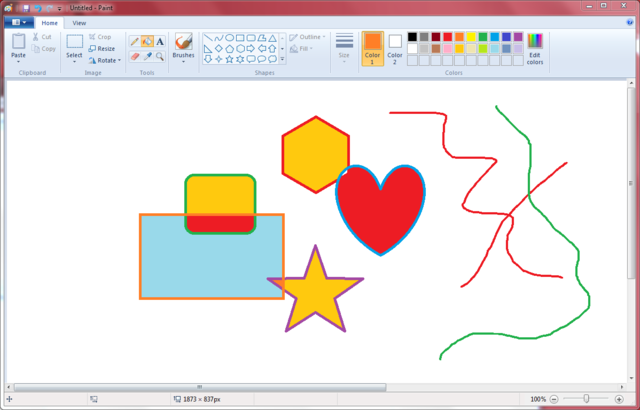
Task: Click the Paste clipboard icon
Action: click(x=18, y=42)
